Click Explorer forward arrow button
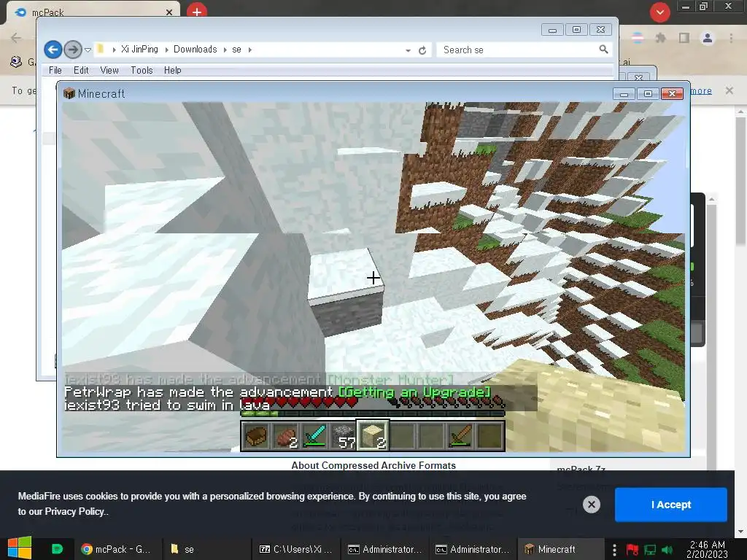Viewport: 747px width, 560px height. click(x=72, y=50)
